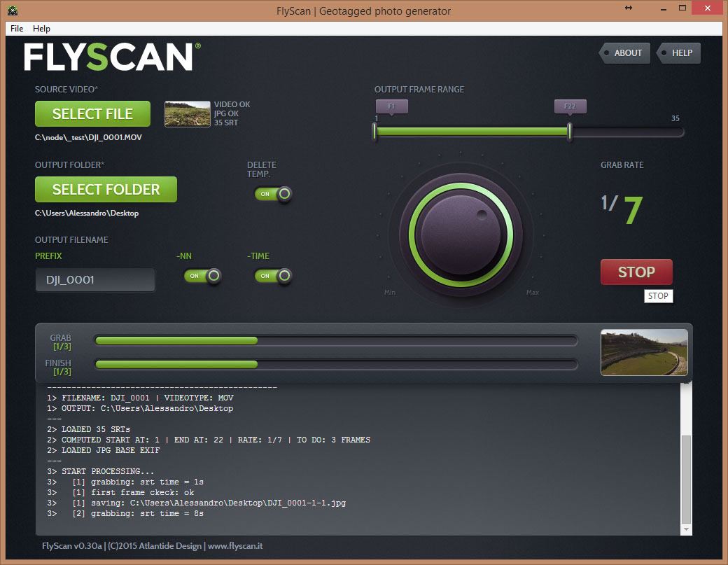The image size is (728, 565).
Task: Click the frame range maximum value 35
Action: tap(675, 118)
